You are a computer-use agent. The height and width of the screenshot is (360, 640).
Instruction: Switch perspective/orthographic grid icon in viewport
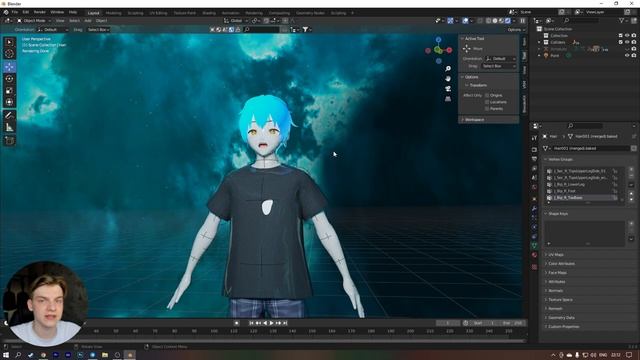click(x=448, y=99)
